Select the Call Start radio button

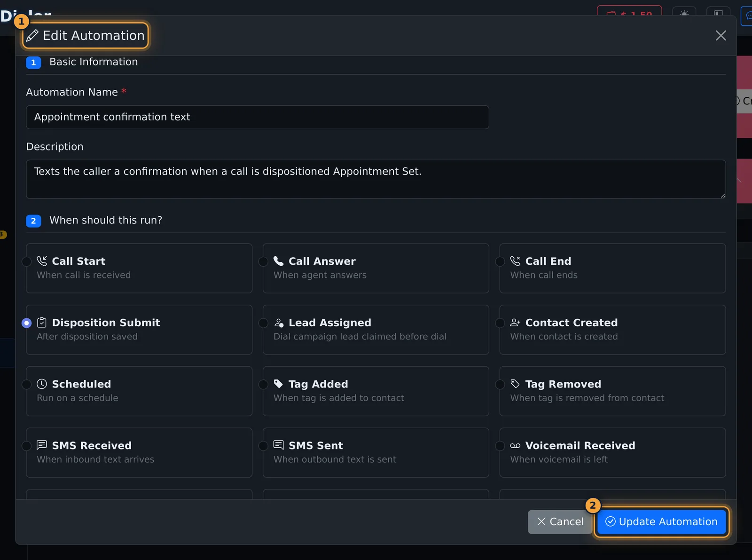pos(27,261)
